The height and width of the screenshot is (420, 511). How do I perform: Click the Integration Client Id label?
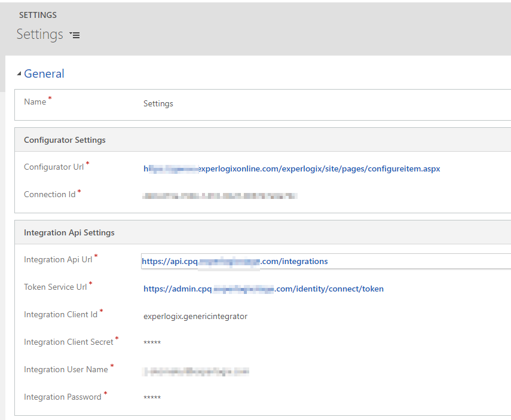click(60, 314)
